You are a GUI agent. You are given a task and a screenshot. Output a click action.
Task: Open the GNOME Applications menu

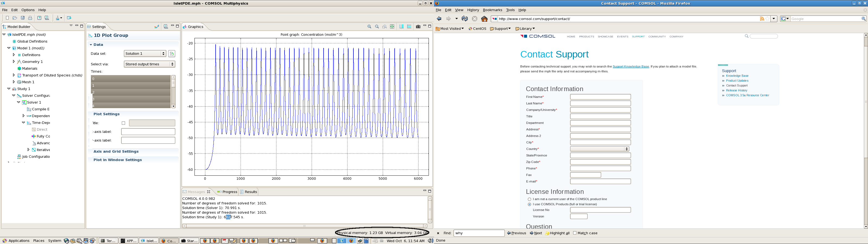16,241
